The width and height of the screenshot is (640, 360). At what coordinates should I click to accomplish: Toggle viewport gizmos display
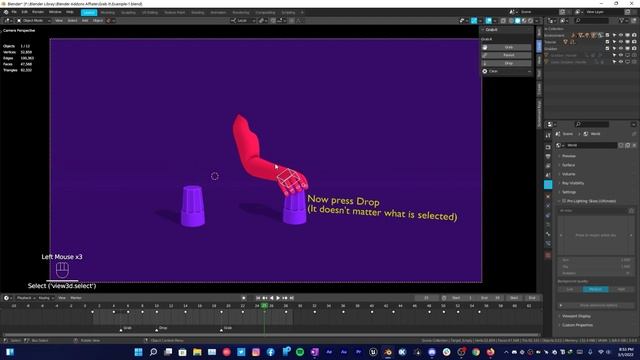(474, 20)
